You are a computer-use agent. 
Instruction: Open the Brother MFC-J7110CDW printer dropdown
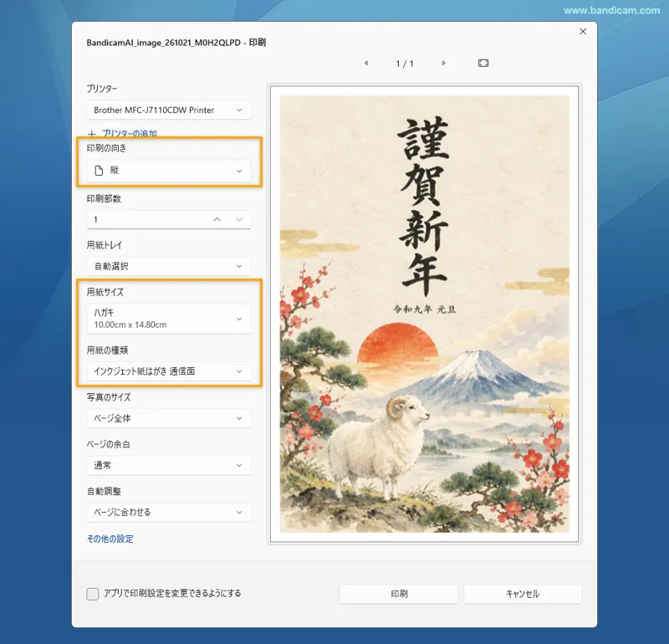169,110
